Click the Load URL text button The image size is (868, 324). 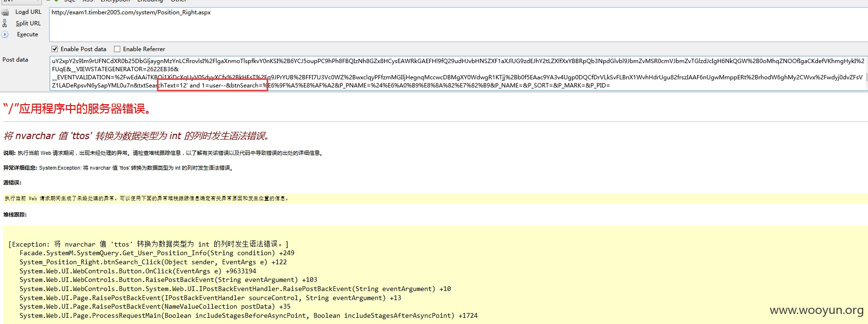[x=28, y=12]
